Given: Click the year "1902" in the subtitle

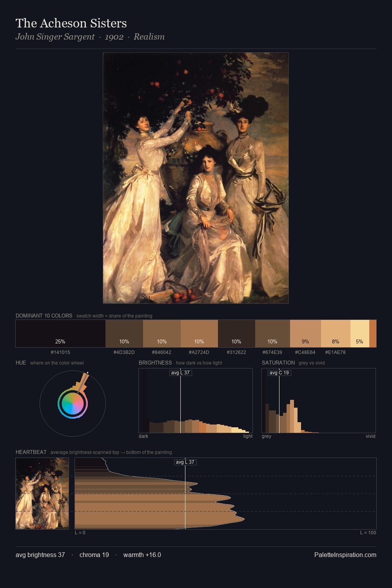Looking at the screenshot, I should [114, 37].
